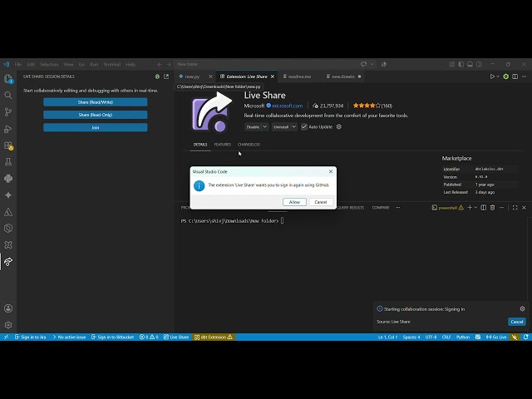Click the notification settings gear
This screenshot has height=399, width=532.
point(522,308)
